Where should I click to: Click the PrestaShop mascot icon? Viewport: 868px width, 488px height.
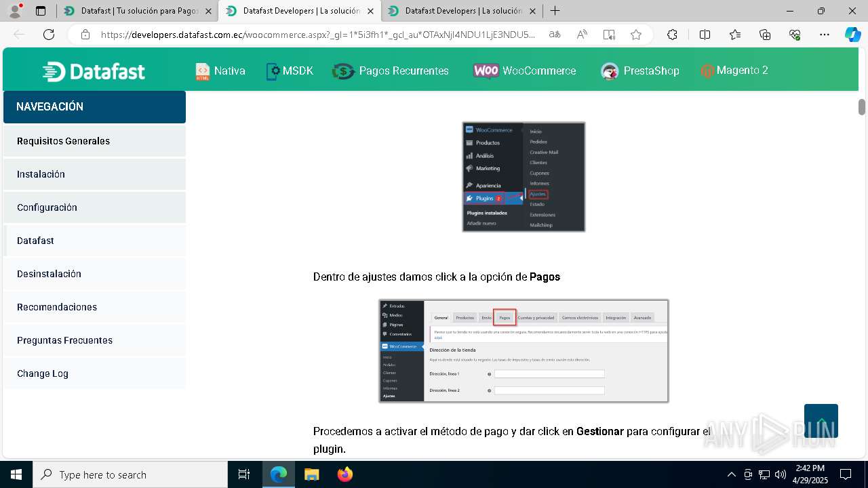coord(610,71)
